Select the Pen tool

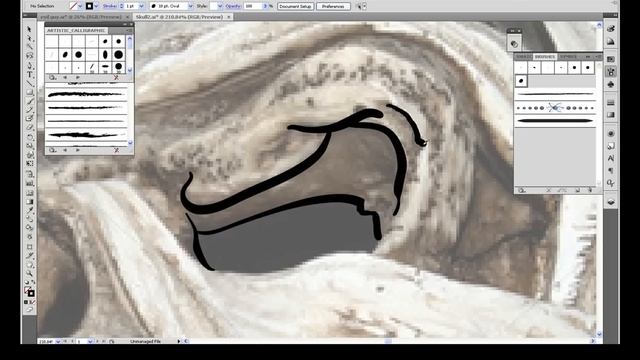[x=29, y=65]
